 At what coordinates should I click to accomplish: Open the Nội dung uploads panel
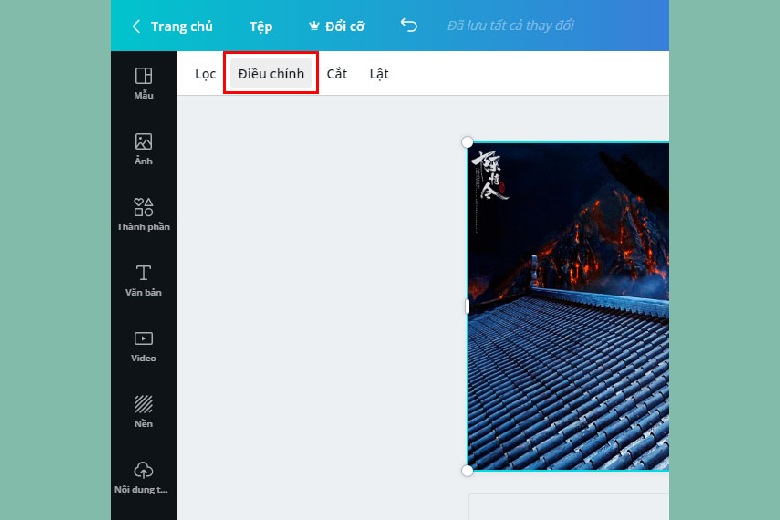pos(141,478)
